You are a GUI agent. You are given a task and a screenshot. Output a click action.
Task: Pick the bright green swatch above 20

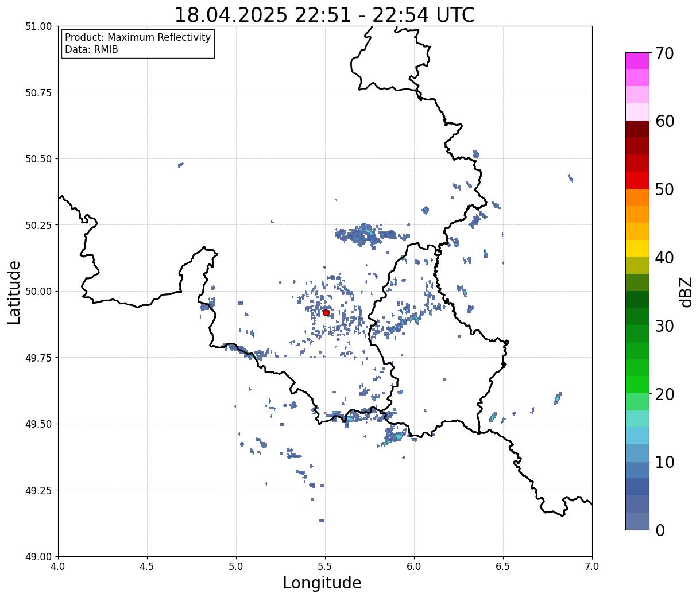[x=637, y=385]
